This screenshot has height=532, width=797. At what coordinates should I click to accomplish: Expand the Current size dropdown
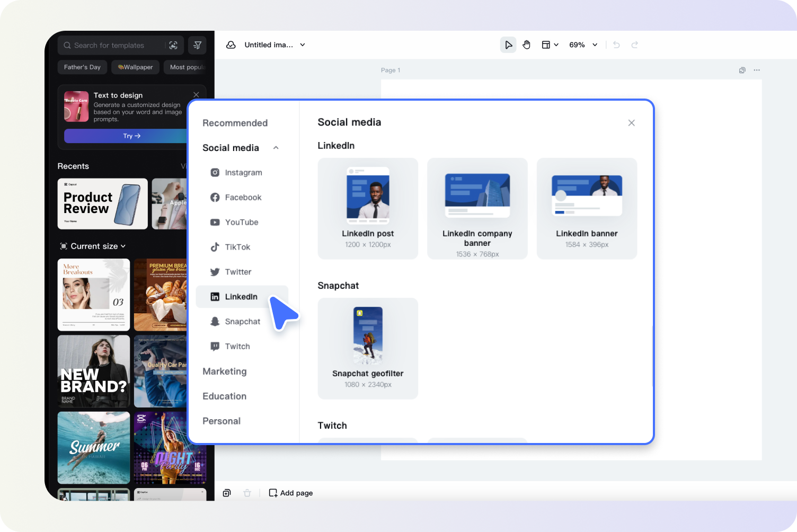pos(93,246)
